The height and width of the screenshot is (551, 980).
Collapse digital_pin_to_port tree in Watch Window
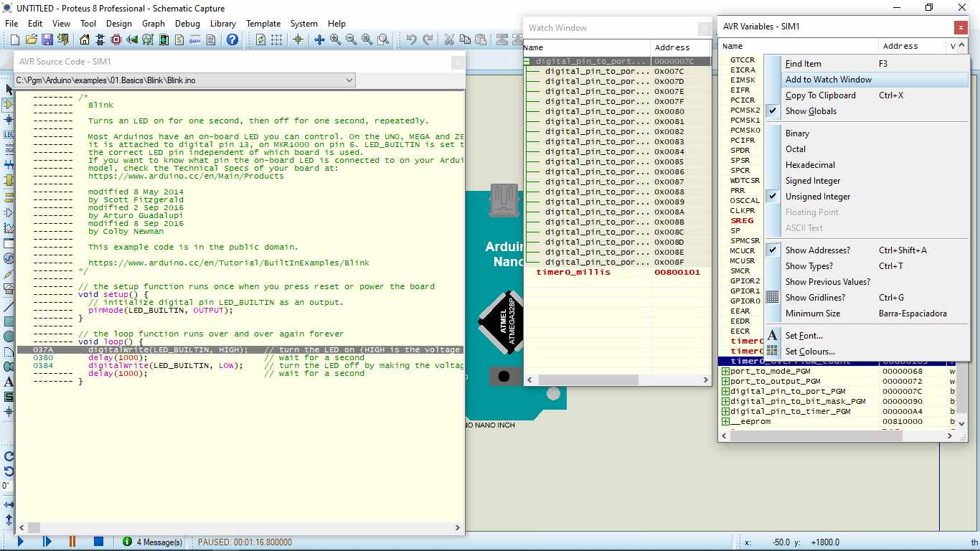pyautogui.click(x=528, y=62)
